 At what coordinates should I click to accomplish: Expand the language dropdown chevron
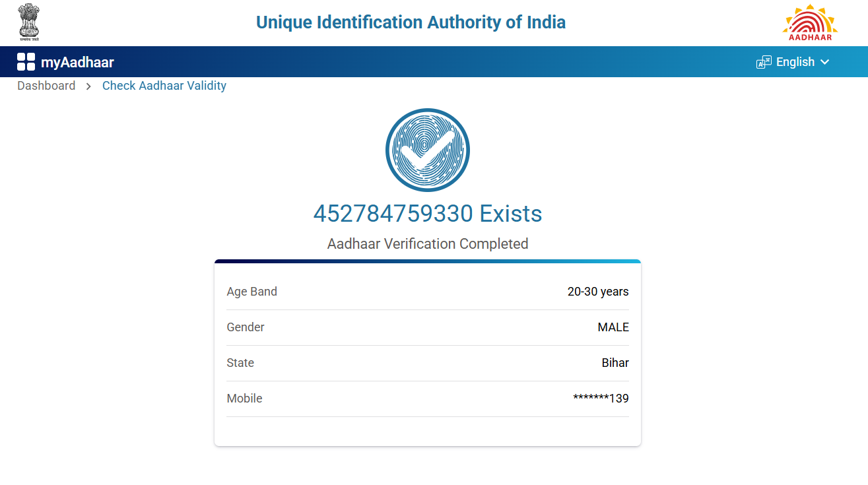824,62
